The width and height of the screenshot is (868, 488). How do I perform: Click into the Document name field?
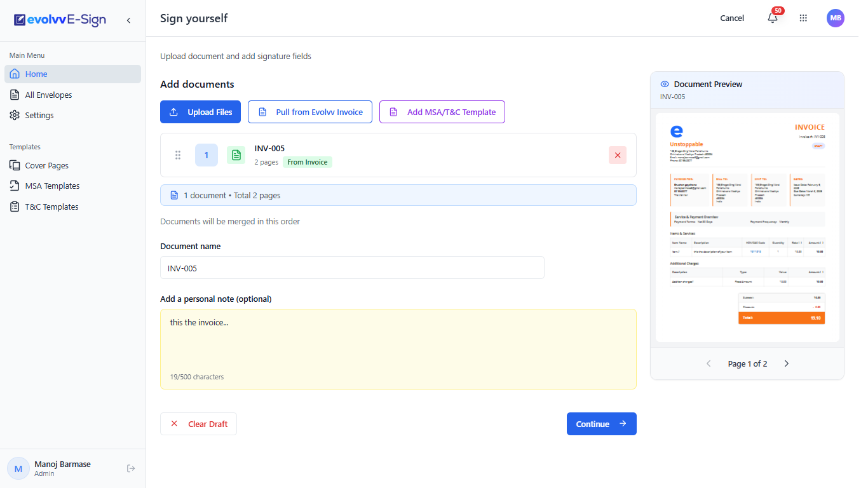pos(352,268)
